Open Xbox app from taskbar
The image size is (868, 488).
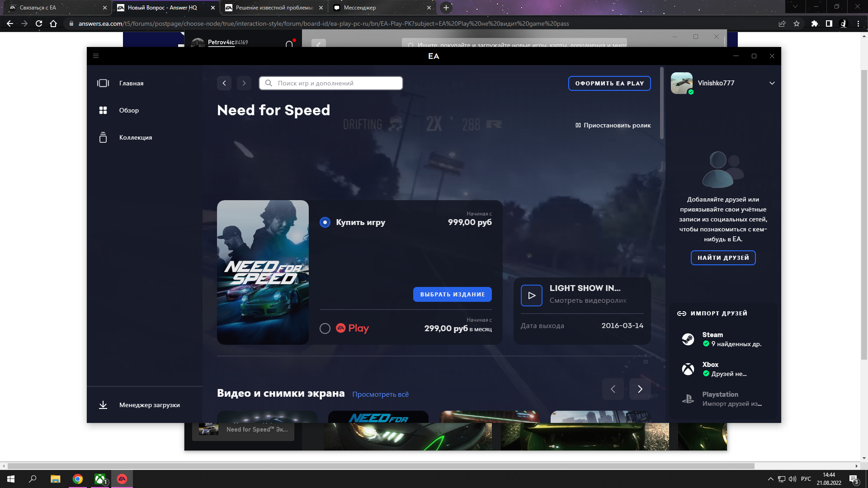pyautogui.click(x=100, y=479)
